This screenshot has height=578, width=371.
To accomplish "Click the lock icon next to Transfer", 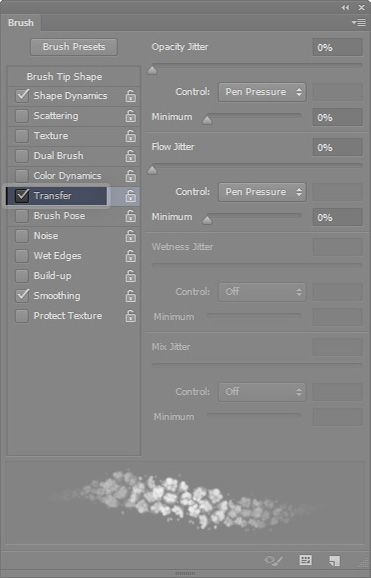I will tap(131, 196).
